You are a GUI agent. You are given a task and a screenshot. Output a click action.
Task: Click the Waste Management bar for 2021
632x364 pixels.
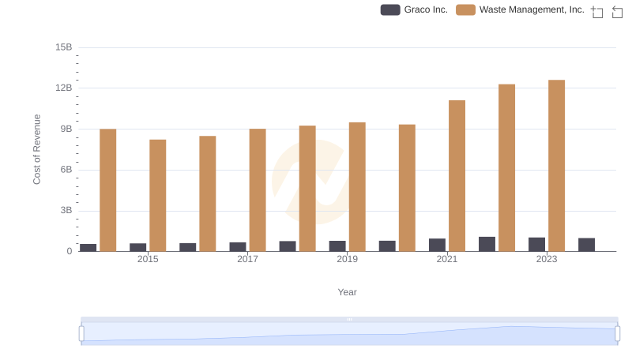457,175
